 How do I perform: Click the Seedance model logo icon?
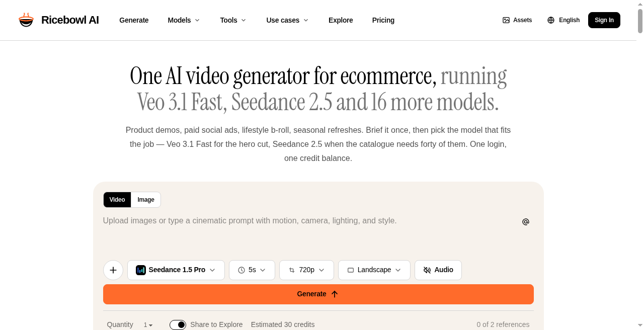(x=141, y=270)
